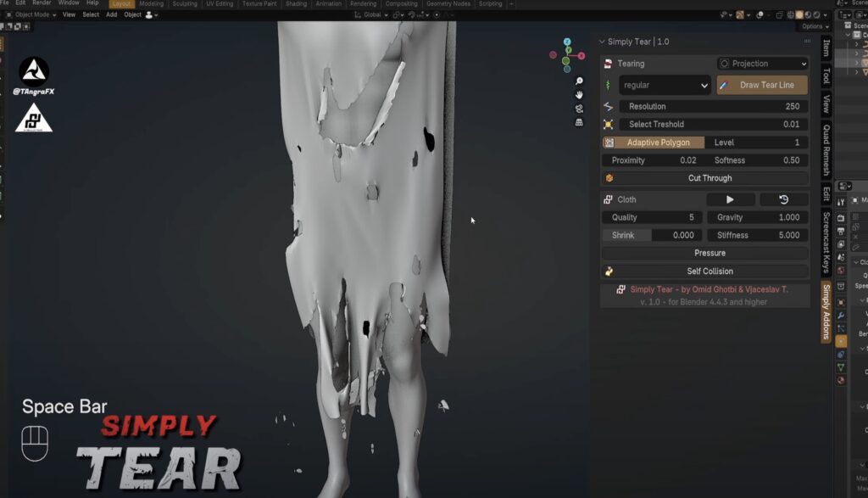The image size is (868, 498).
Task: Open the Object Data properties tab icon
Action: pos(841,367)
